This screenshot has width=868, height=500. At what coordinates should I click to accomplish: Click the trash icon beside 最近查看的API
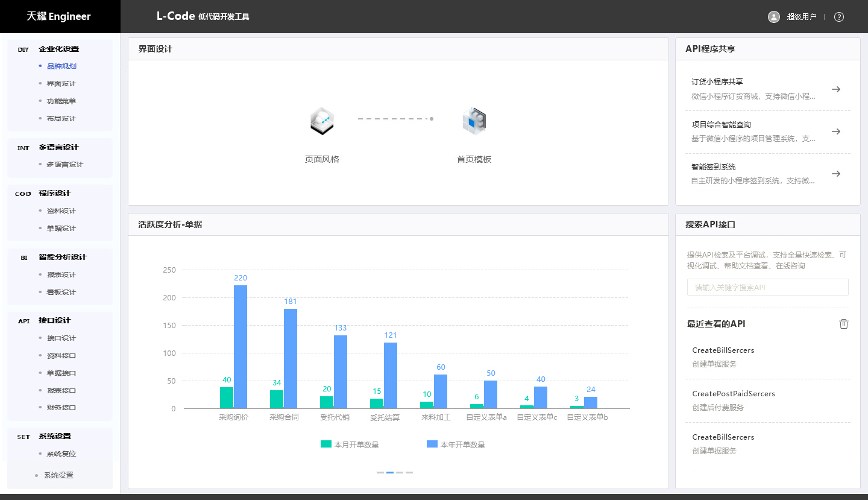coord(843,324)
